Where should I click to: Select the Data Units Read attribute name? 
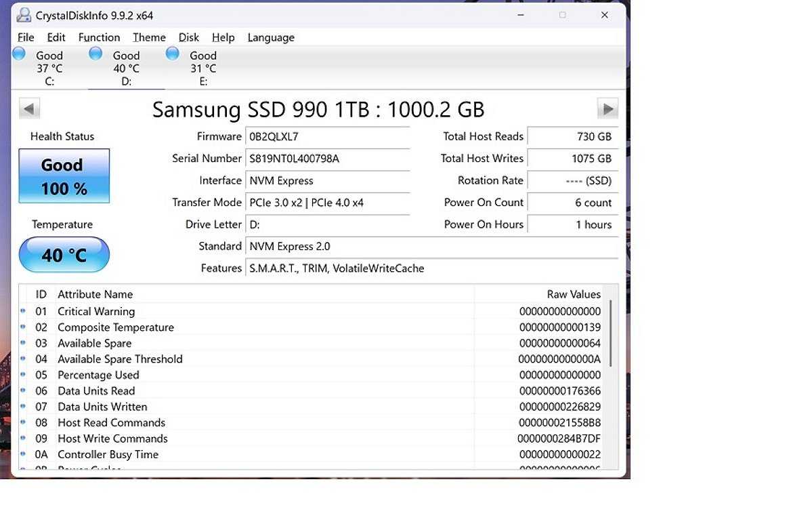(96, 390)
